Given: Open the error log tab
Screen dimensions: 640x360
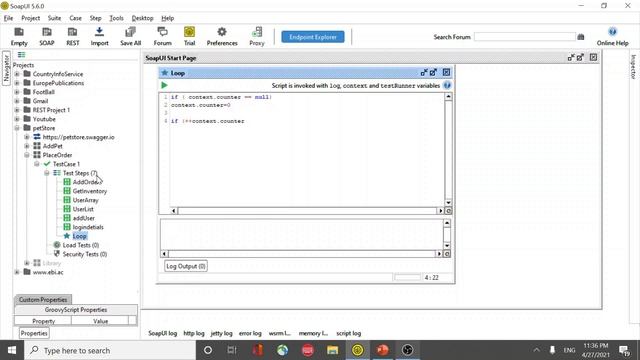Looking at the screenshot, I should click(x=250, y=333).
